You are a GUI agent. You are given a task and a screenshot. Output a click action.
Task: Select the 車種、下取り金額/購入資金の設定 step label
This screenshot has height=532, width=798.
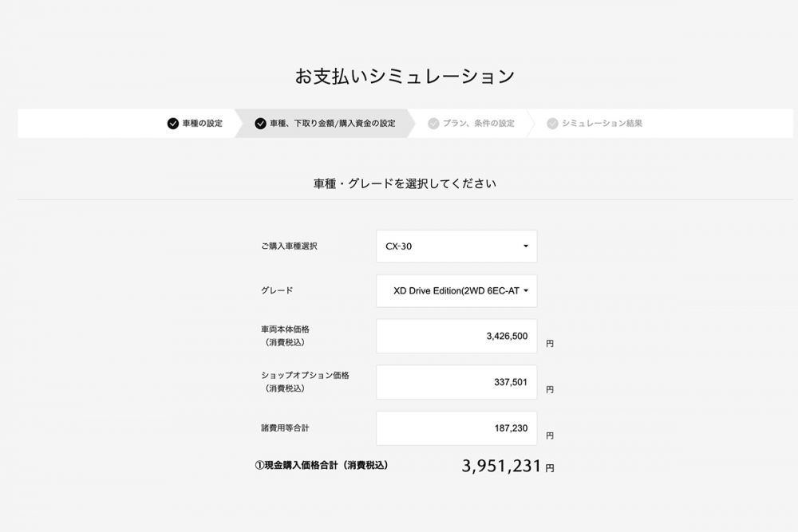[333, 124]
